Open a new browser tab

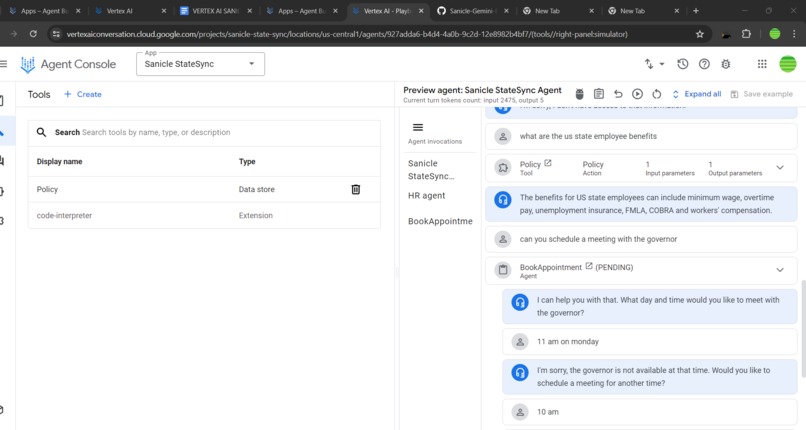tap(695, 11)
